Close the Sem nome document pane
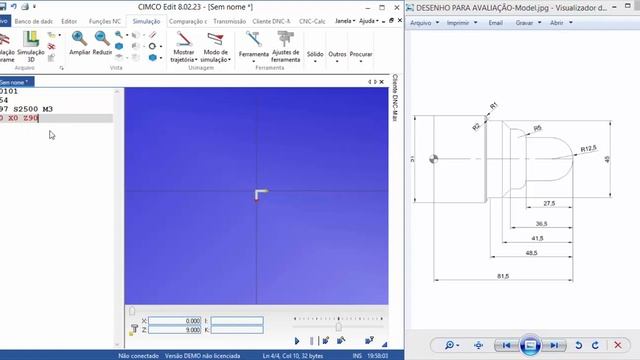 pos(382,82)
